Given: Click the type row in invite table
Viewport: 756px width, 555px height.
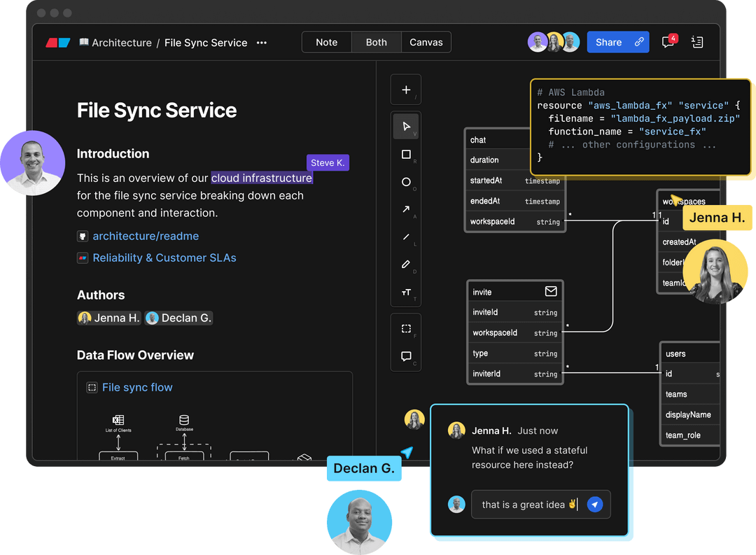Looking at the screenshot, I should tap(515, 353).
